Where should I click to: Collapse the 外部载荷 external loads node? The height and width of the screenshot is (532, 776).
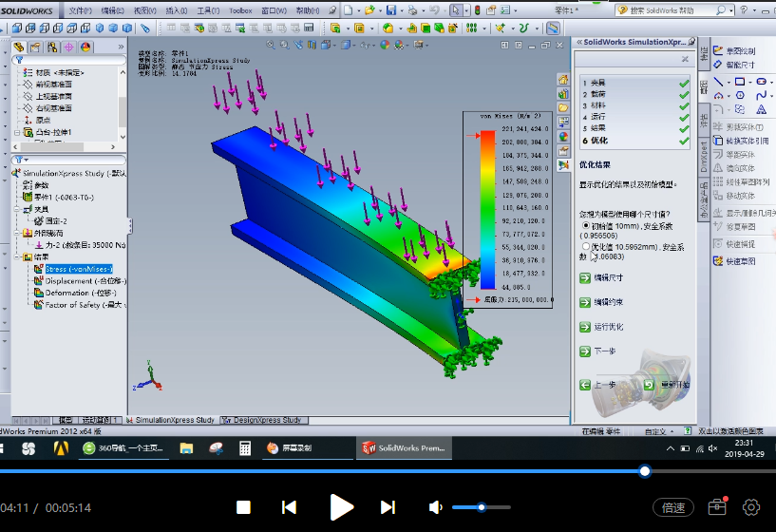tap(17, 233)
